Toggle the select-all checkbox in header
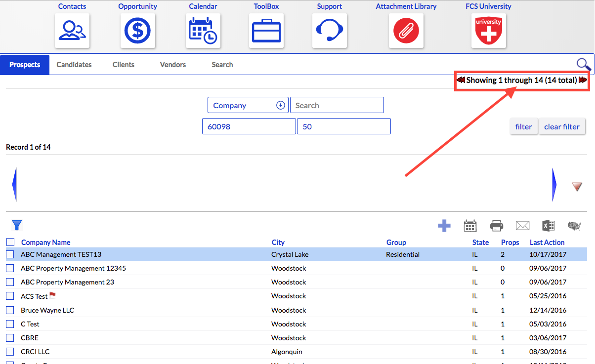The image size is (595, 364). [10, 242]
